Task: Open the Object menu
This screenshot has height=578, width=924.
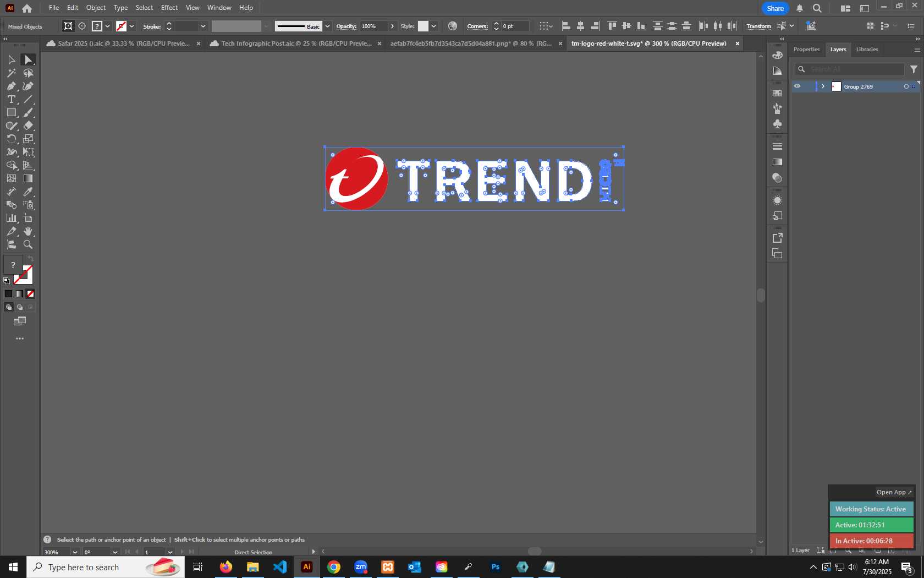Action: [x=96, y=8]
